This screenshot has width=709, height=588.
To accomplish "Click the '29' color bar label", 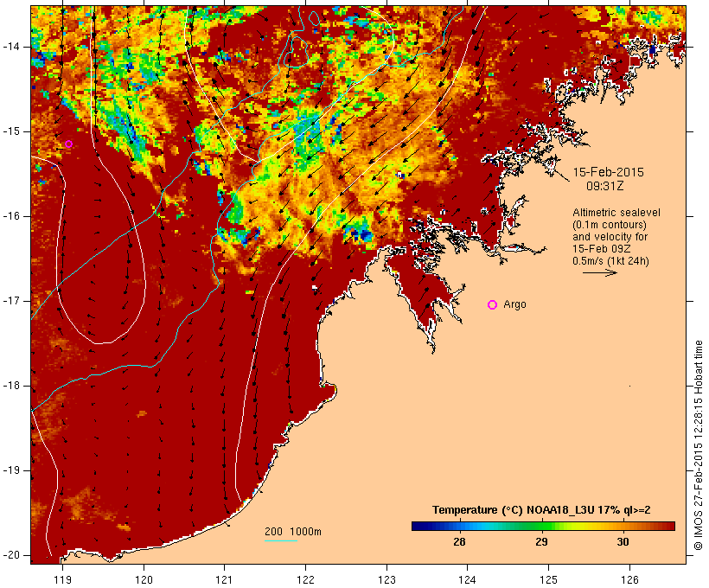I will click(x=541, y=542).
